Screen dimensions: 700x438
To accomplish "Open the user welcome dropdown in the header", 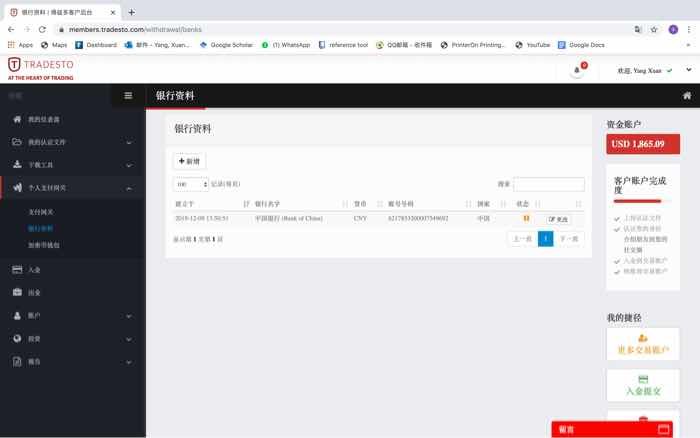I will coord(645,71).
